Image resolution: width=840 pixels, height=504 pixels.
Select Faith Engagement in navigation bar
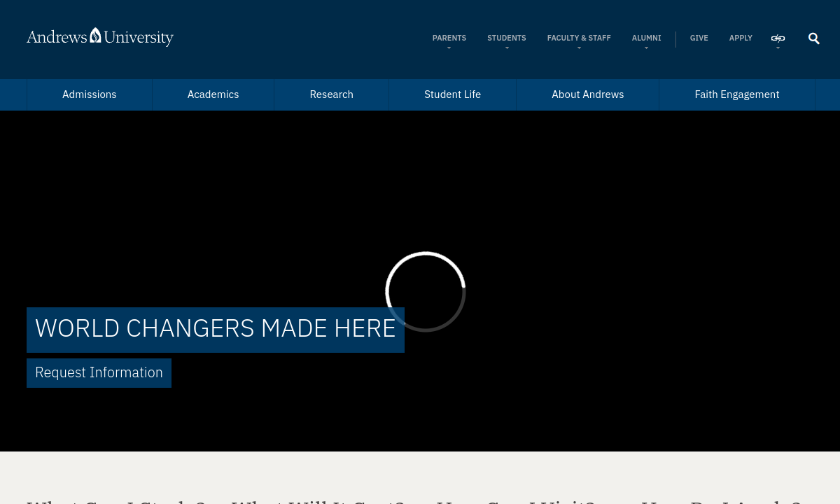pos(736,94)
